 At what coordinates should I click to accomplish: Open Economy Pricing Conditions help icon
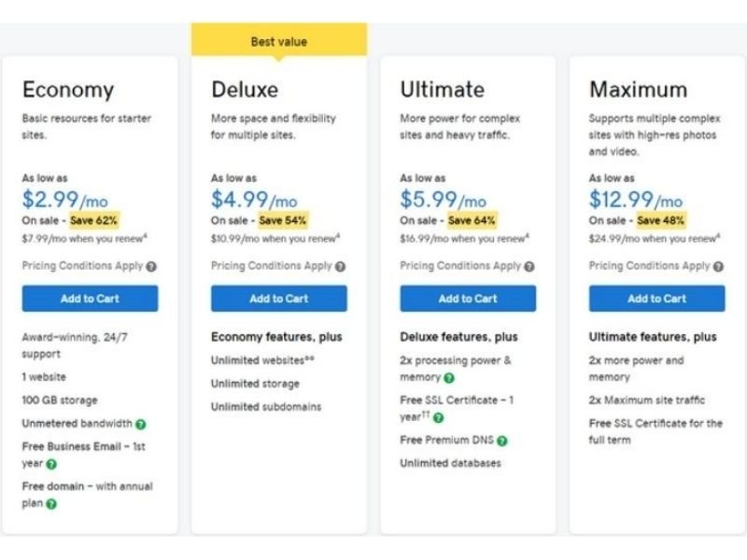[151, 267]
